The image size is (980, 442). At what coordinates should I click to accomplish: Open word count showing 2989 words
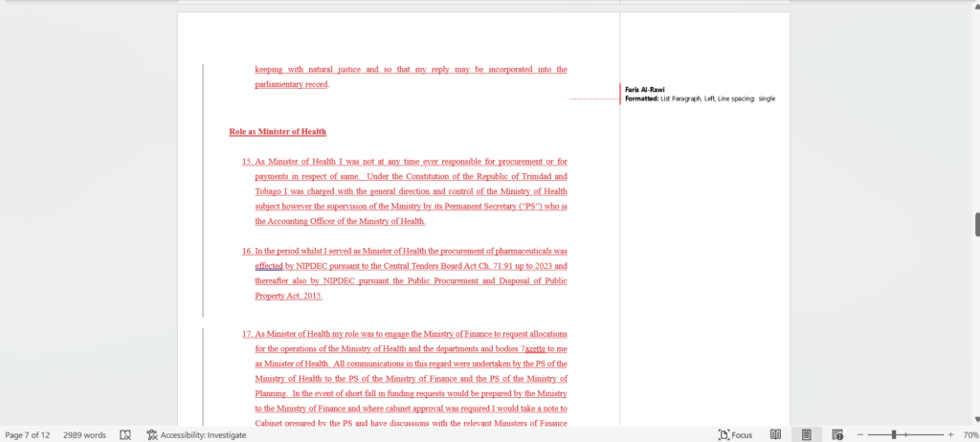tap(85, 434)
